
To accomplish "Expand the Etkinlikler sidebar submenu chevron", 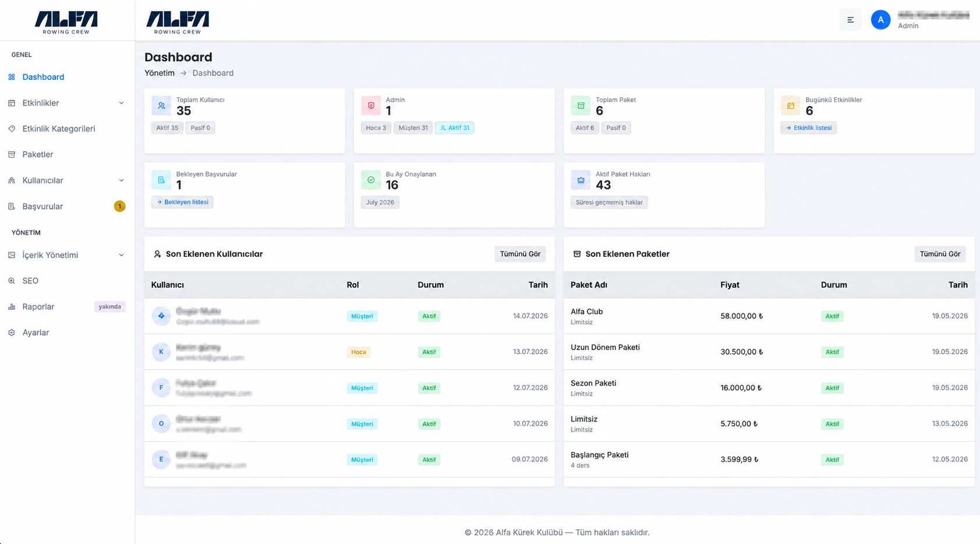I will [121, 103].
